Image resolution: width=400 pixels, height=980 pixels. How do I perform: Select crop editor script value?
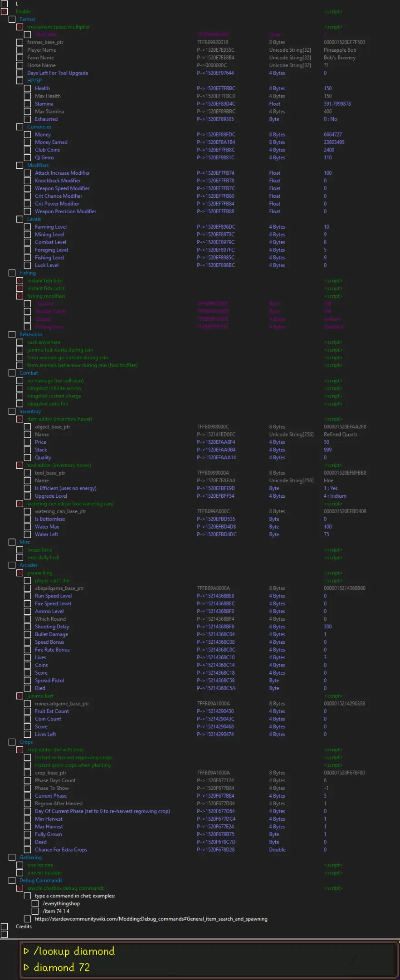click(333, 750)
